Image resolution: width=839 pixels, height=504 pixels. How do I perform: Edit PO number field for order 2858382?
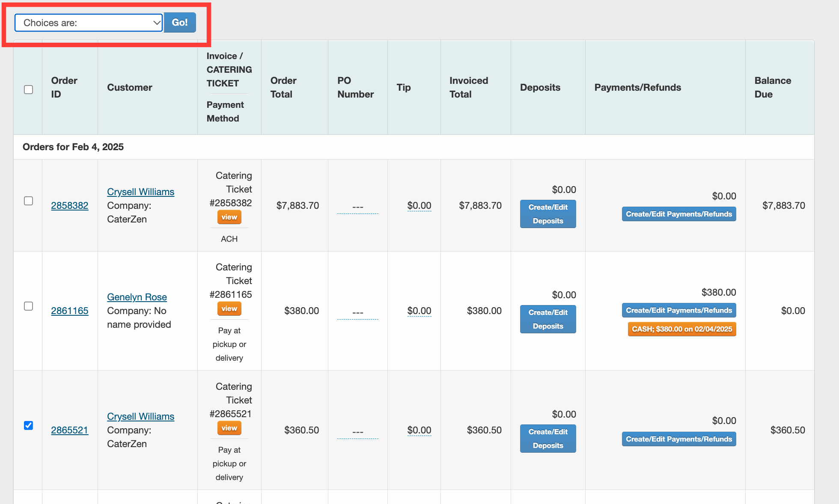(357, 207)
